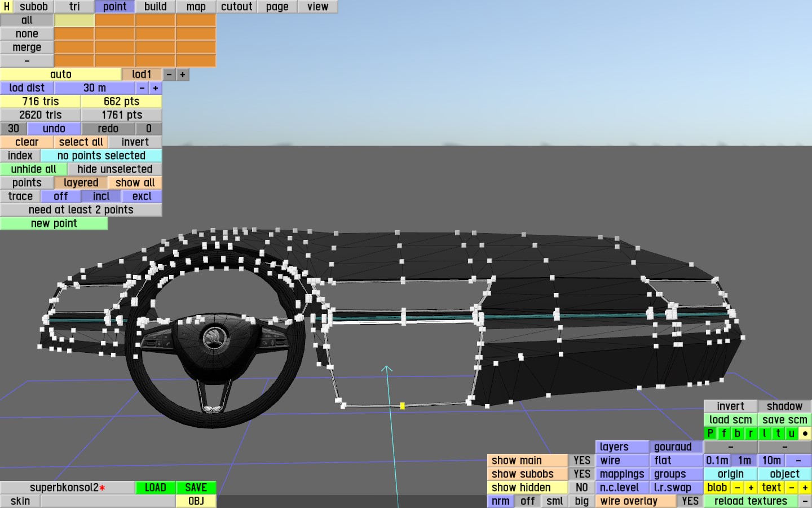Image resolution: width=812 pixels, height=508 pixels.
Task: Select the orange cell directly beside merge
Action: point(74,47)
